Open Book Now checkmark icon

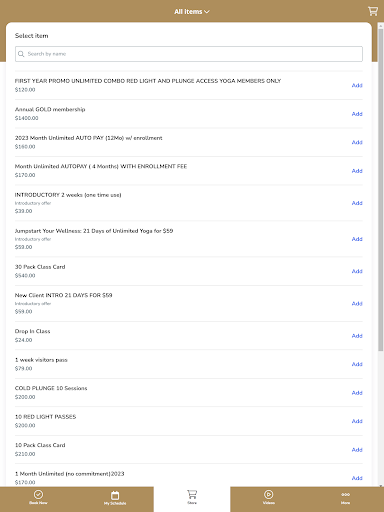tap(38, 494)
